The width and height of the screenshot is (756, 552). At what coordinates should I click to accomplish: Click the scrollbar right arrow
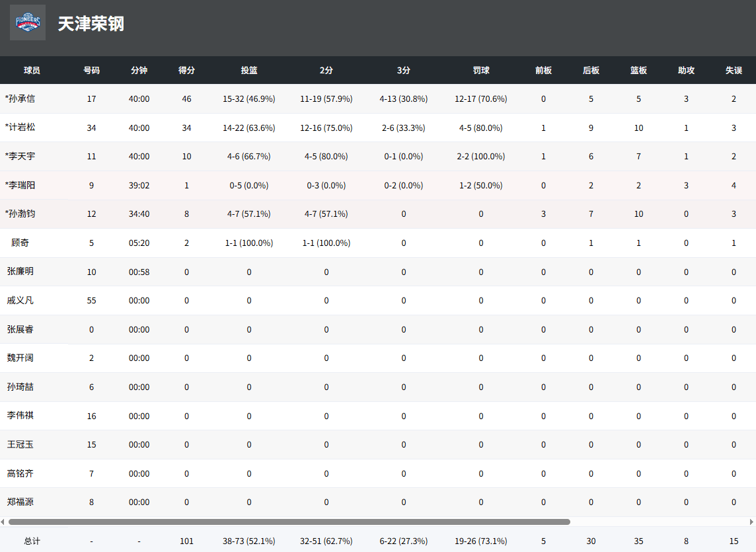751,522
